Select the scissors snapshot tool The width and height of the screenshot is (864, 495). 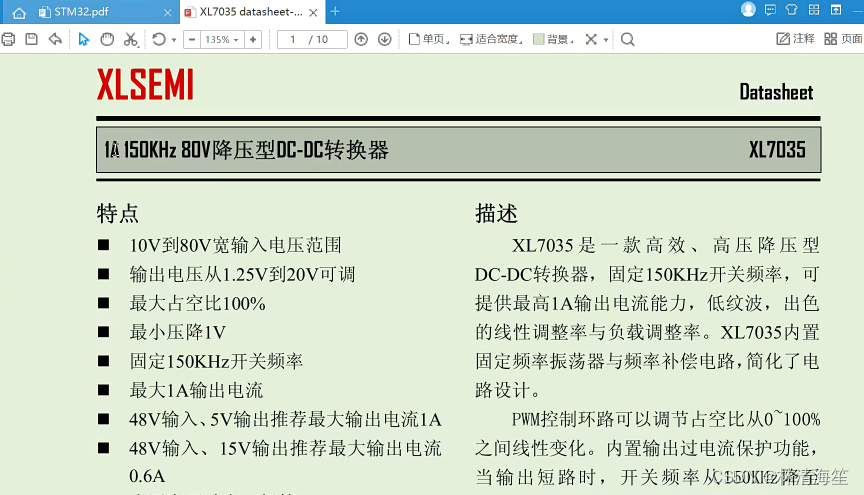pyautogui.click(x=131, y=39)
